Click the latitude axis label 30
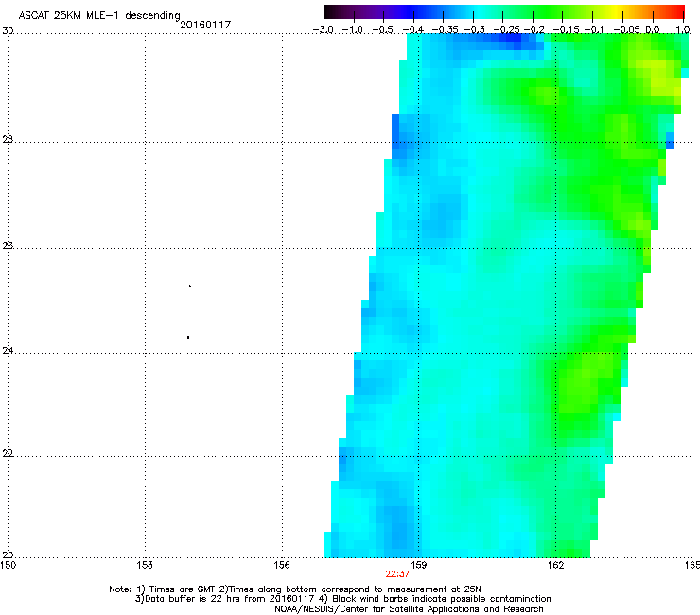700x615 pixels. pyautogui.click(x=8, y=31)
